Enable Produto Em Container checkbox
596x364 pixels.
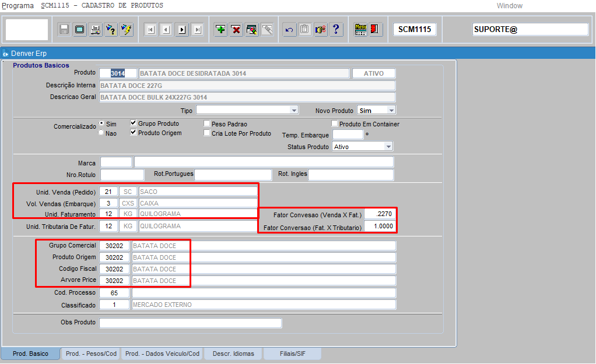tap(335, 123)
